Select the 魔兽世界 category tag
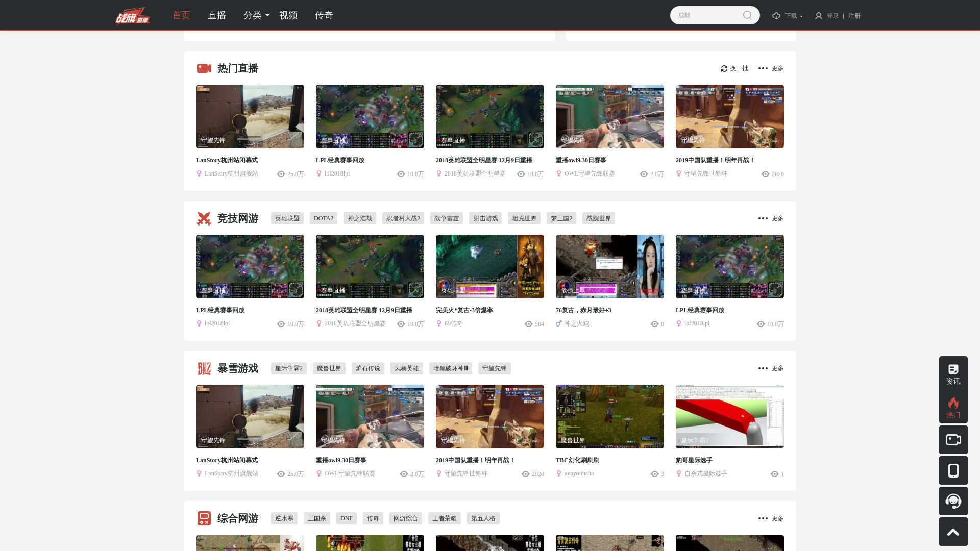 click(x=329, y=368)
